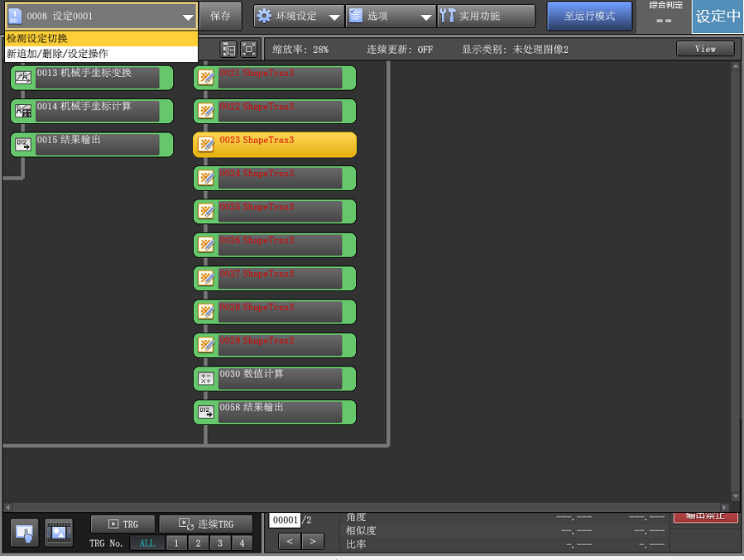Click the 缩放率: 28% label
This screenshot has width=744, height=560.
click(x=300, y=49)
